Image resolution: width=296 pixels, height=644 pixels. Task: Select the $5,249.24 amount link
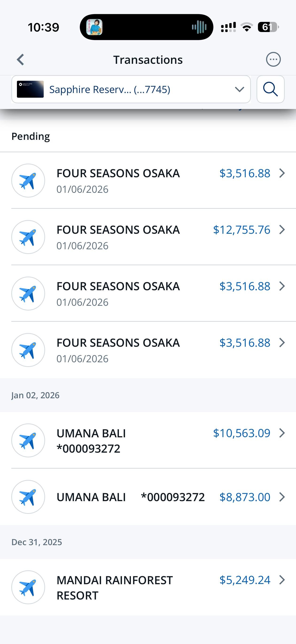pos(245,580)
